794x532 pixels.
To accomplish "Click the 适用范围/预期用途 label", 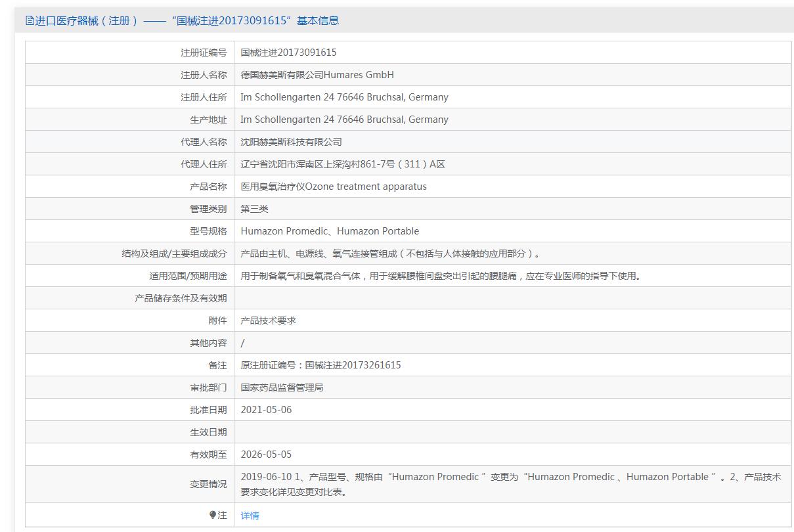I will [188, 276].
